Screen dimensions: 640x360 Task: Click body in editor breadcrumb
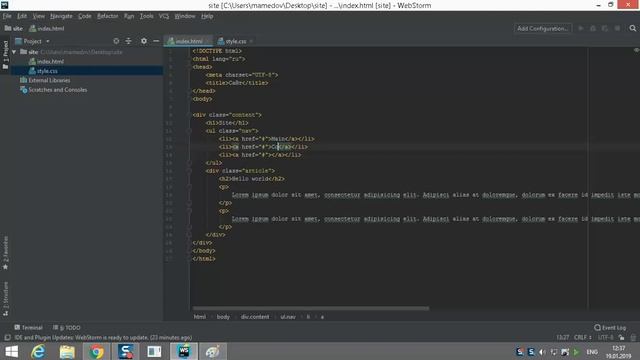click(x=223, y=317)
